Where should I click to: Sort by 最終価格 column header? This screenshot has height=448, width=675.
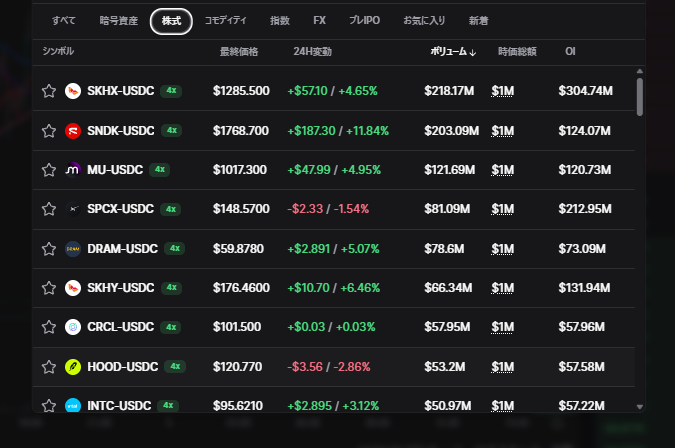[x=239, y=52]
